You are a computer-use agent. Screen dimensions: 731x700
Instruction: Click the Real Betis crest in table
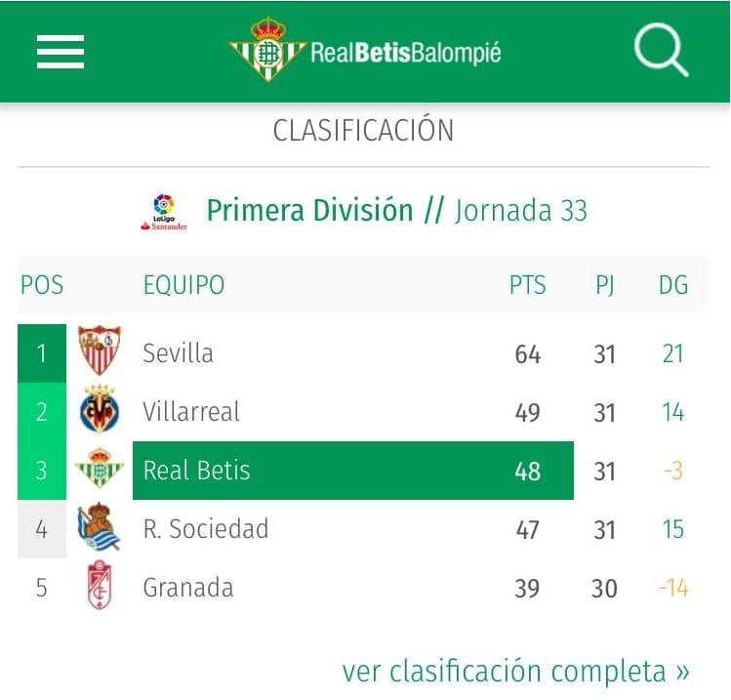click(100, 470)
